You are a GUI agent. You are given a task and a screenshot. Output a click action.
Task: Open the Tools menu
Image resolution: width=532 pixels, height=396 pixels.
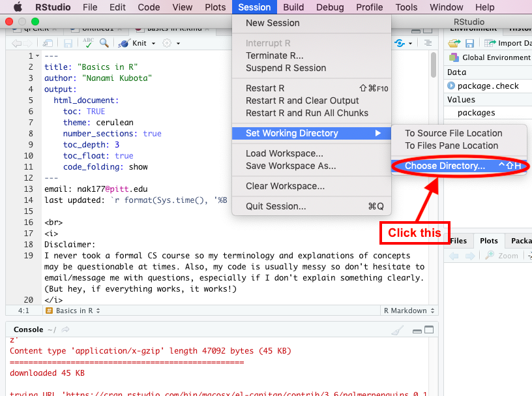pos(406,7)
